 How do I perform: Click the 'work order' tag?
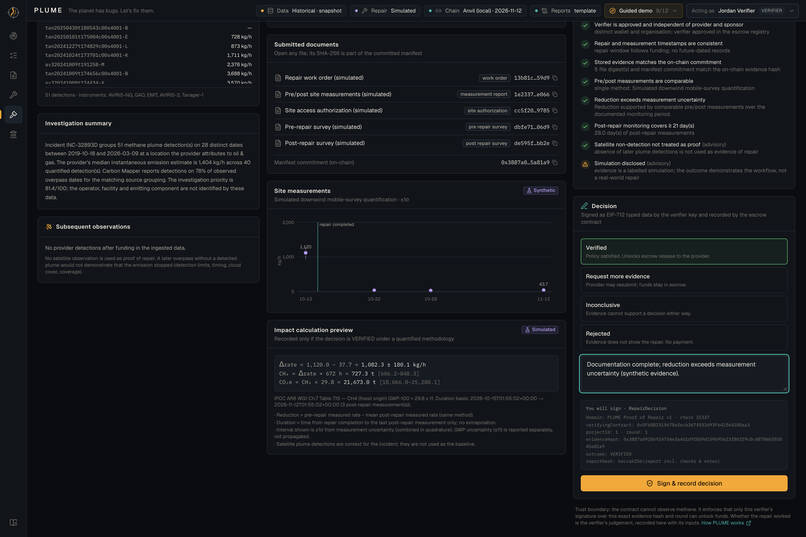494,78
